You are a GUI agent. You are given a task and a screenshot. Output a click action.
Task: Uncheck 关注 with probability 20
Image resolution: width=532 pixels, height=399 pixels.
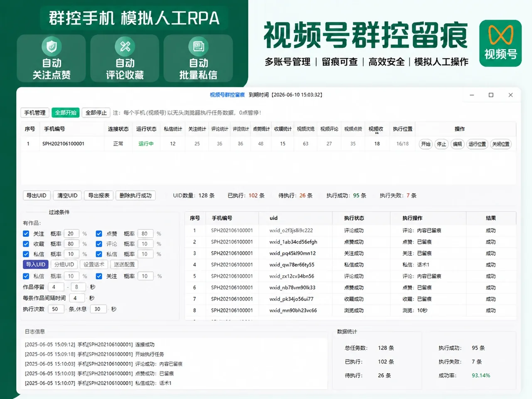pos(26,234)
